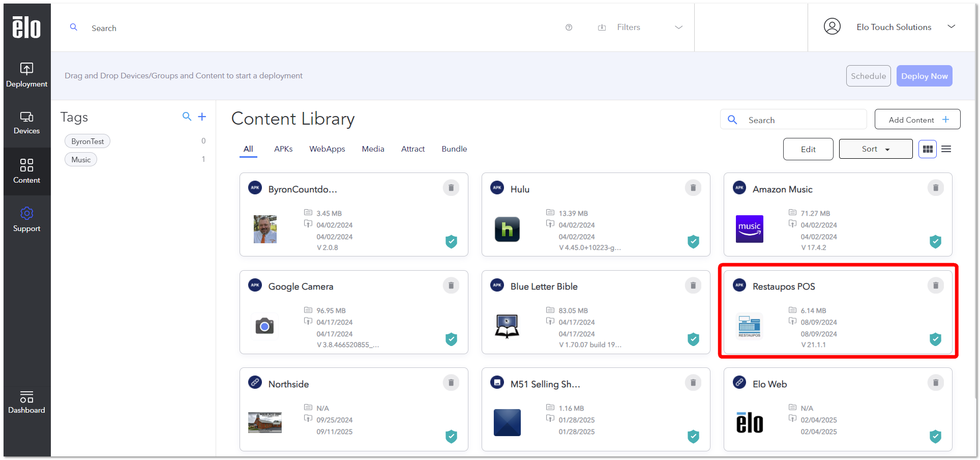Switch to list view layout
Image resolution: width=980 pixels, height=460 pixels.
point(946,149)
